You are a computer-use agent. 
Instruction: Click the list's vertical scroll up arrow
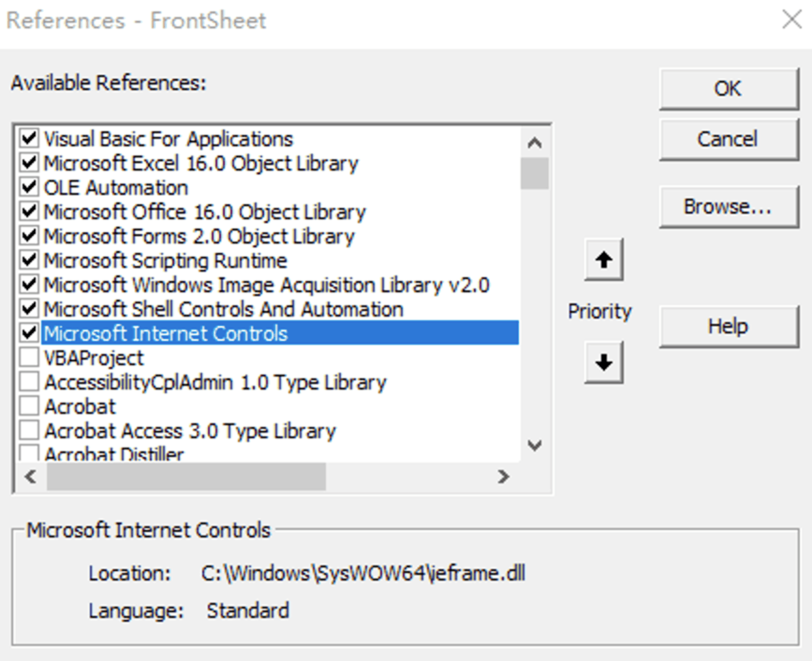[x=534, y=142]
